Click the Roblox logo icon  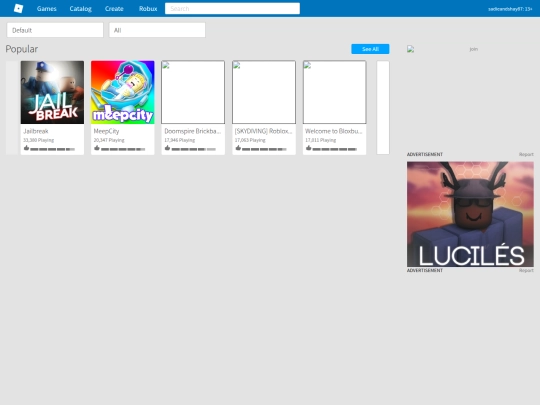pos(18,8)
